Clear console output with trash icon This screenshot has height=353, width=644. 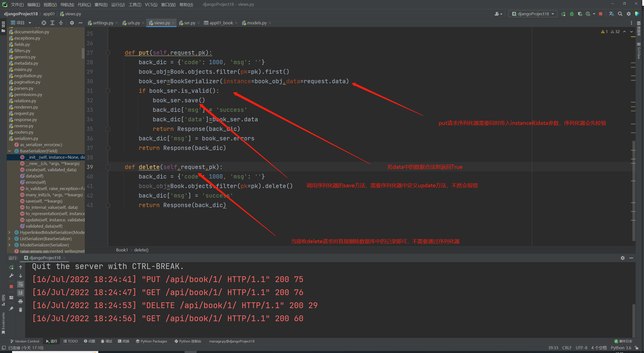(21, 310)
